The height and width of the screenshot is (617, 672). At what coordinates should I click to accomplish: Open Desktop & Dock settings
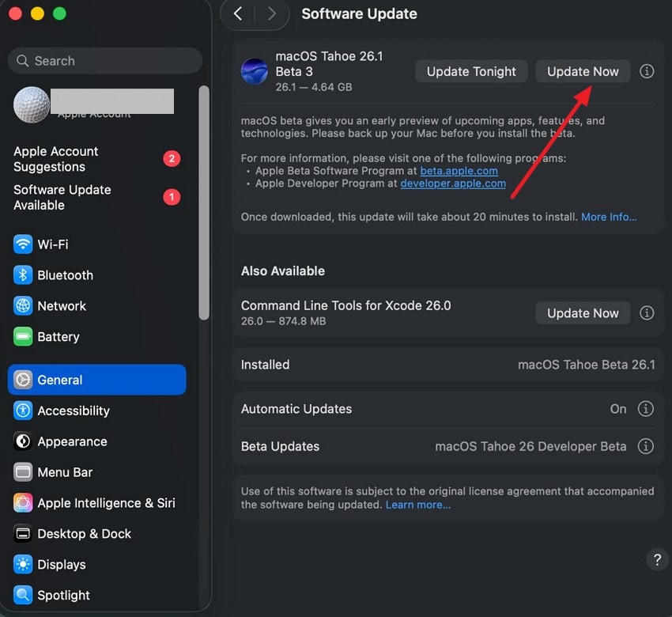tap(84, 534)
